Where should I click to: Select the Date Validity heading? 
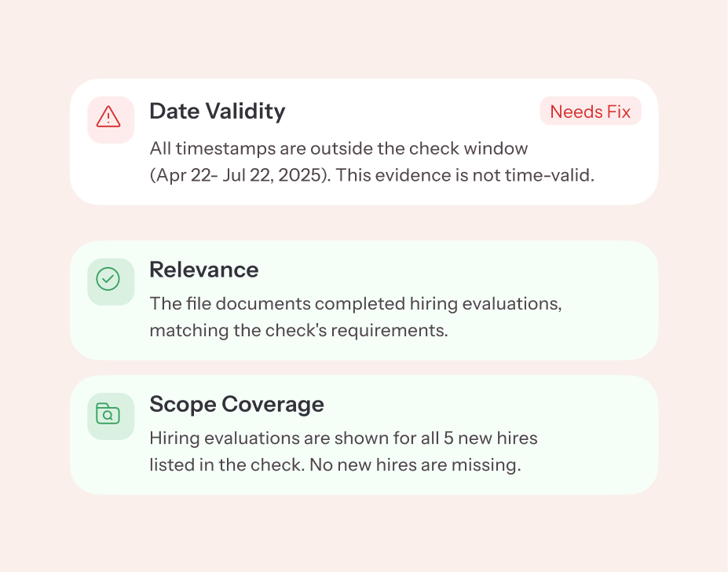click(218, 111)
